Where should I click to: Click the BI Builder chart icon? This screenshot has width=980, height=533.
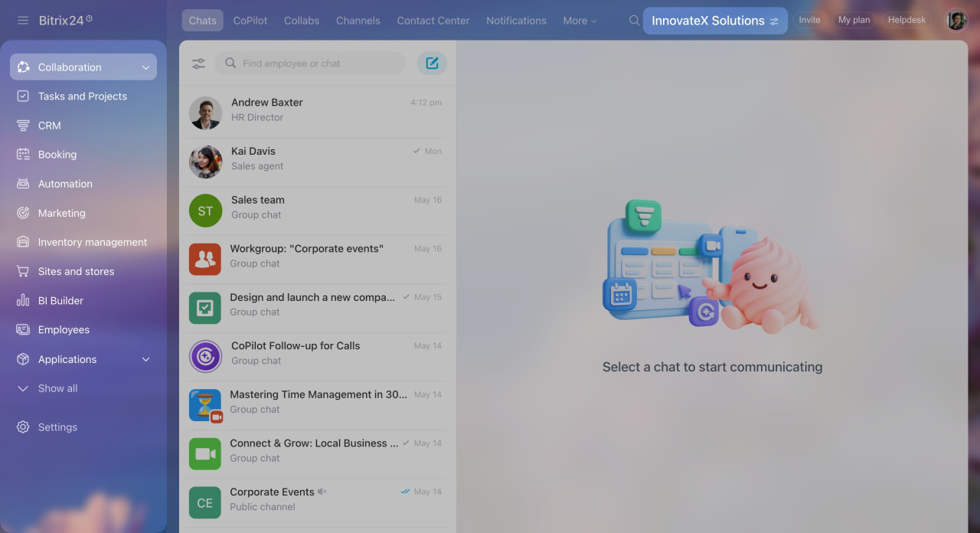[x=23, y=301]
